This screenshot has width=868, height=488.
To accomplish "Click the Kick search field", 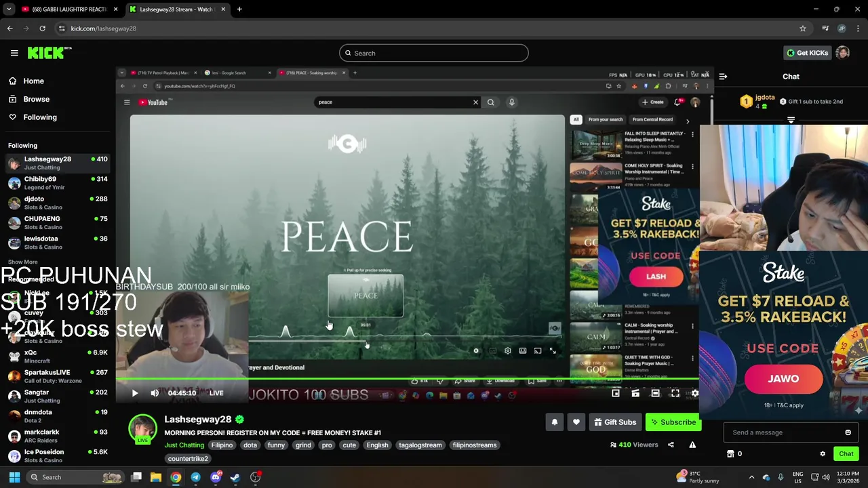I will point(434,53).
